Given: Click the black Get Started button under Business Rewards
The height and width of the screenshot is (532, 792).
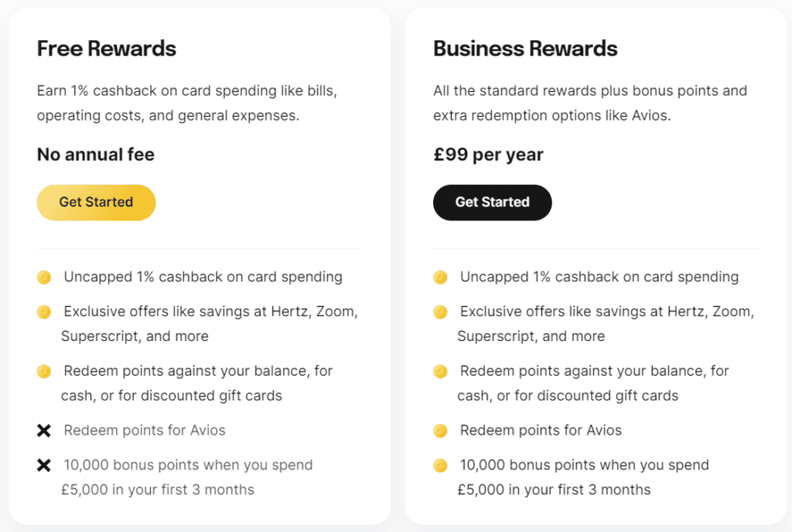Looking at the screenshot, I should click(x=492, y=202).
